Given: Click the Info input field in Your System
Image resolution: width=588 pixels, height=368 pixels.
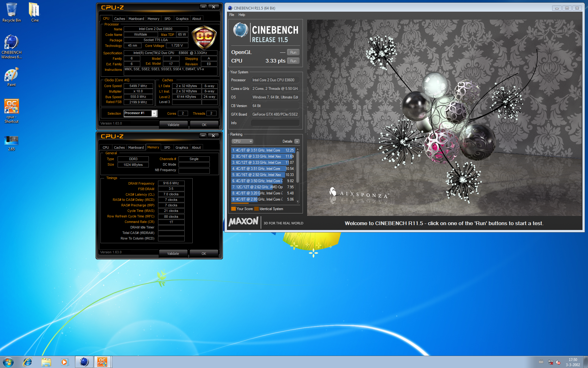Looking at the screenshot, I should (x=275, y=123).
